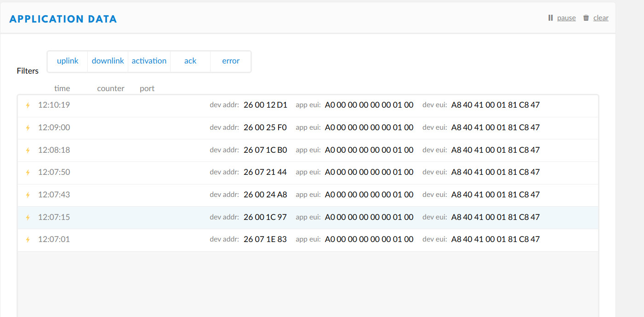Select the activation filter tab

(149, 61)
